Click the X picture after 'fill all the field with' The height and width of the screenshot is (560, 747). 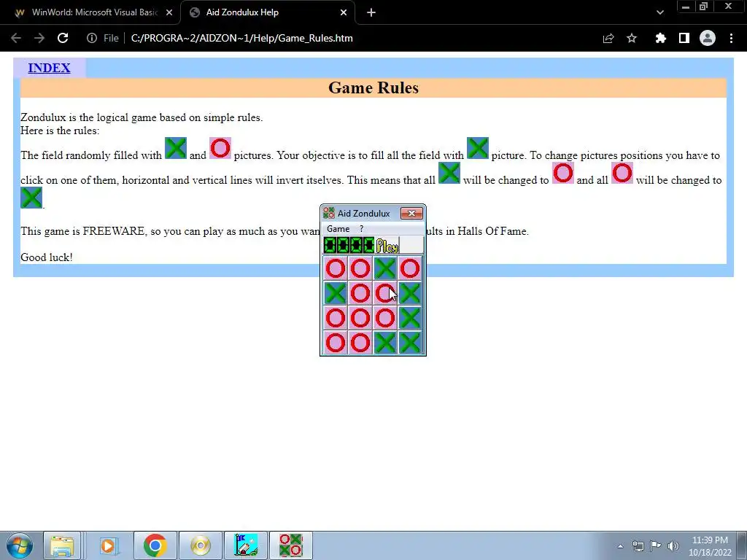tap(478, 148)
